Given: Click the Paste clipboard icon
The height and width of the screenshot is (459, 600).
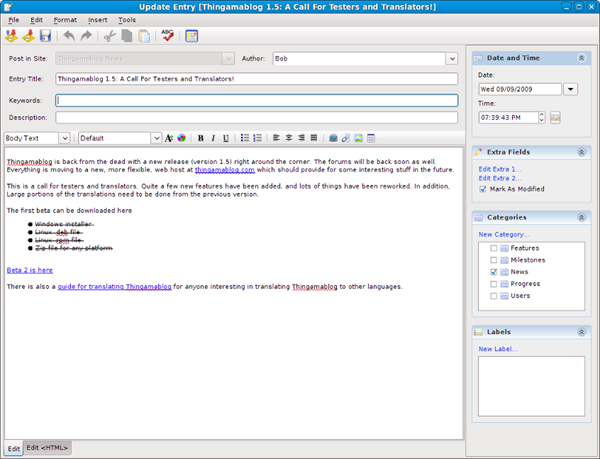Looking at the screenshot, I should point(144,36).
